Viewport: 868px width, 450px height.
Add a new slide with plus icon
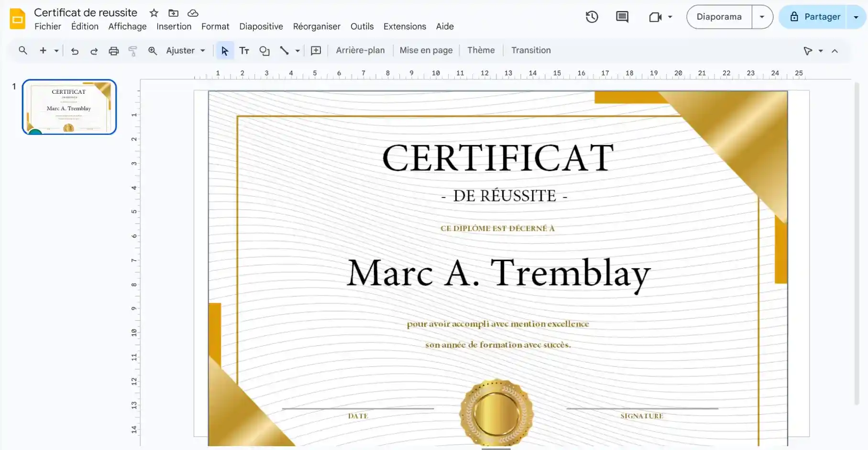[43, 50]
